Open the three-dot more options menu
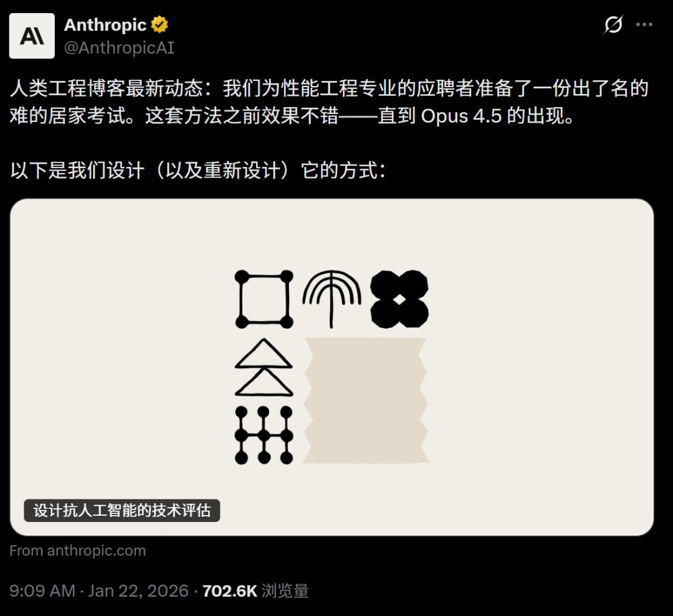The image size is (673, 616). pyautogui.click(x=644, y=24)
